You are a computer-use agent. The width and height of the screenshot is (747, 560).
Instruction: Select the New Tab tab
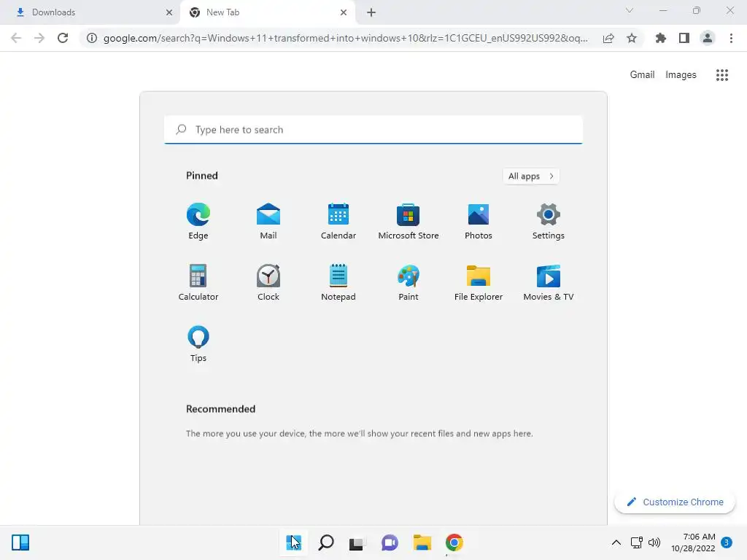click(x=268, y=12)
